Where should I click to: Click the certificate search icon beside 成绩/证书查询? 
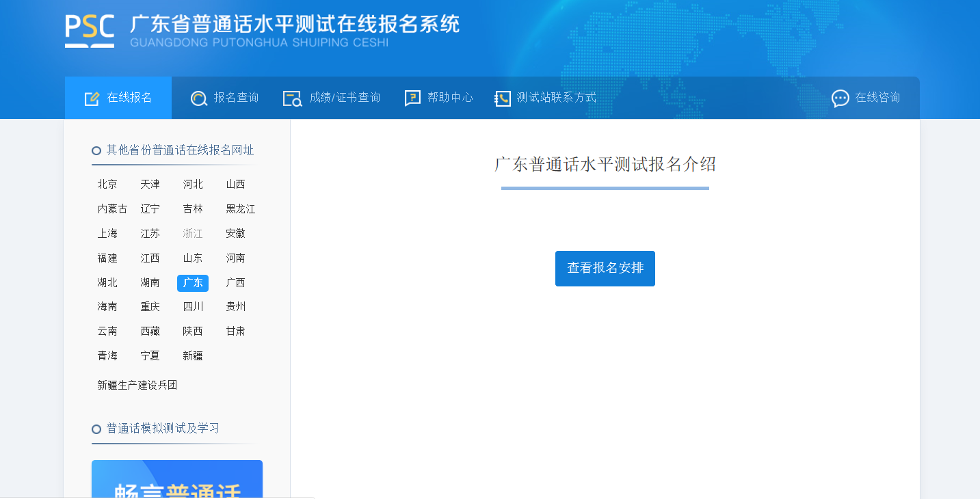pyautogui.click(x=292, y=98)
